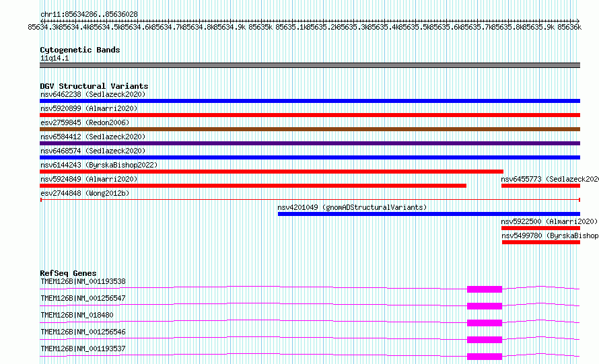Click the esv2744848 (Wong2012b) label
The width and height of the screenshot is (599, 364).
[85, 193]
